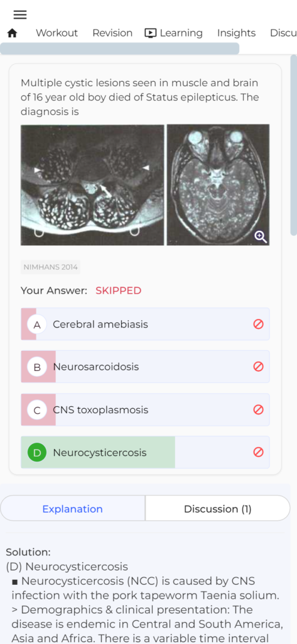Click the Learning video icon
Screen dimensions: 297x644
pyautogui.click(x=151, y=33)
